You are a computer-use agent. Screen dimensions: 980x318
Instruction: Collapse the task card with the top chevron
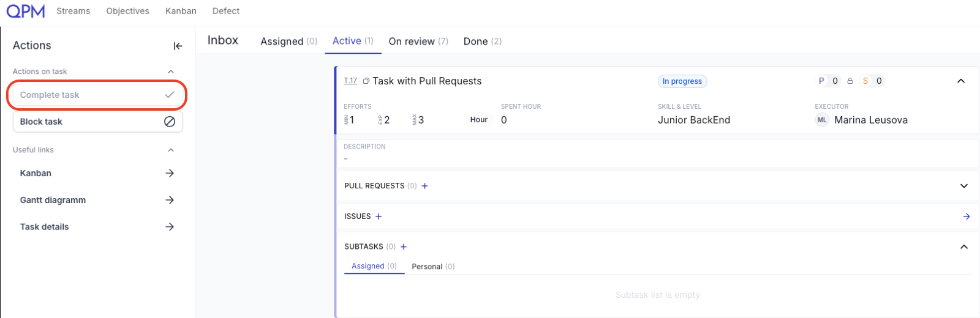coord(961,81)
